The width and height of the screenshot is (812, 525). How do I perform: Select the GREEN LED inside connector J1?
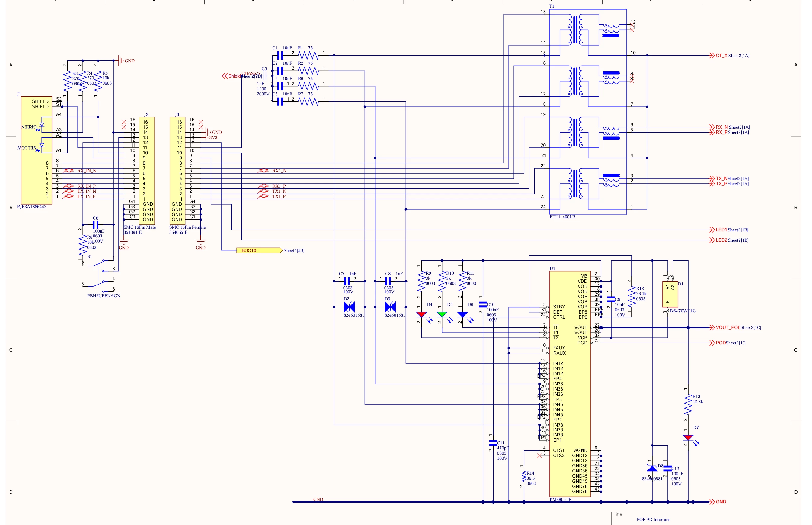[x=42, y=125]
